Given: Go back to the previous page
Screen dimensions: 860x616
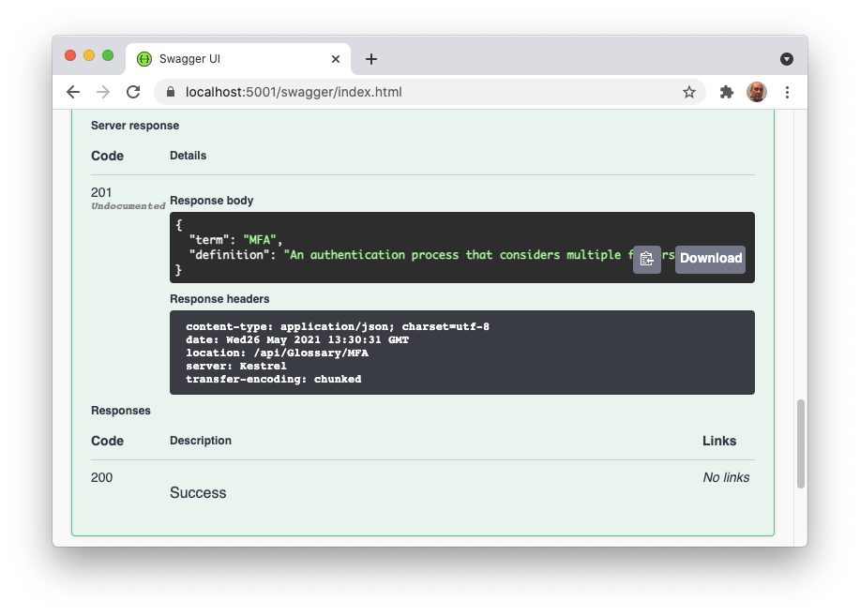Looking at the screenshot, I should pyautogui.click(x=73, y=92).
